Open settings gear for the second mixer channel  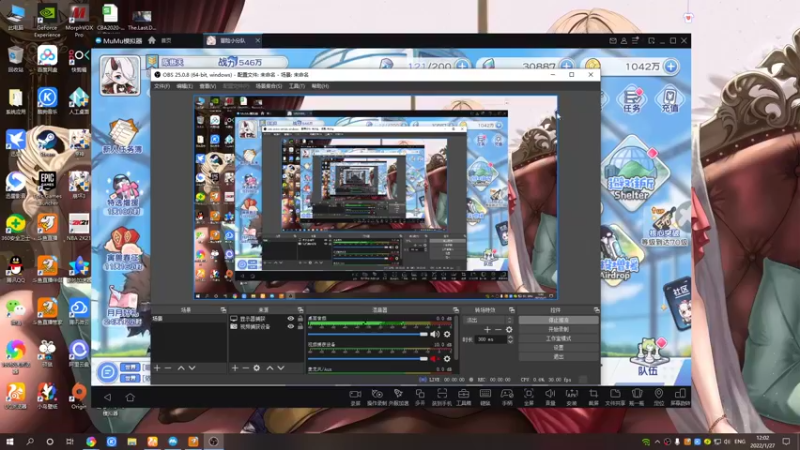click(447, 359)
